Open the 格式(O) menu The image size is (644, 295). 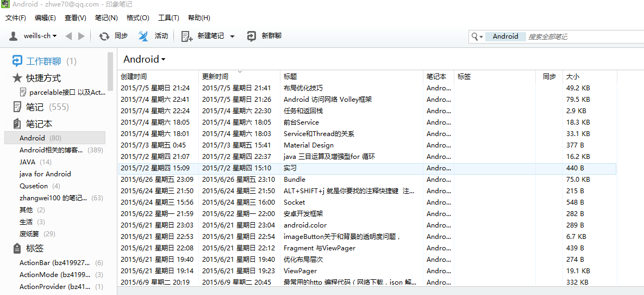138,18
